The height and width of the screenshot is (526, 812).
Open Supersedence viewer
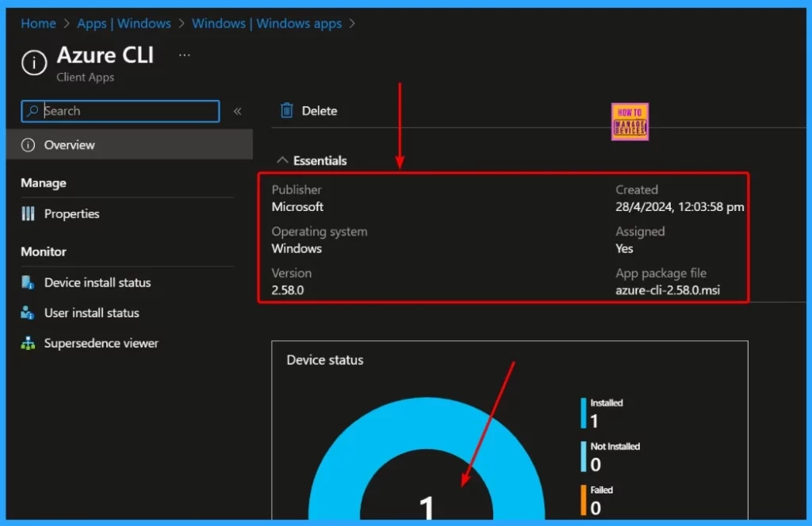coord(101,343)
